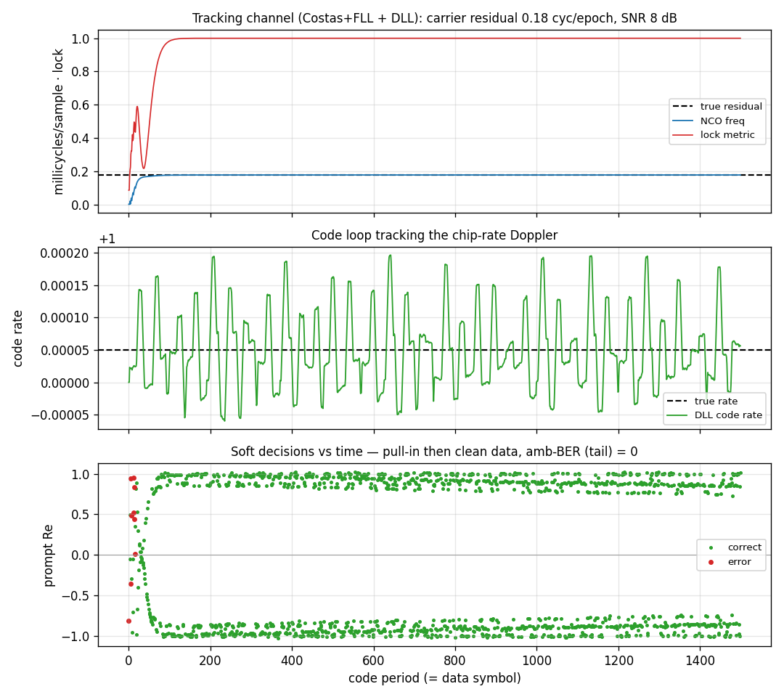The height and width of the screenshot is (697, 784).
Task: Click the 'Code loop tracking the chip-rate Doppler' title
Action: (434, 235)
